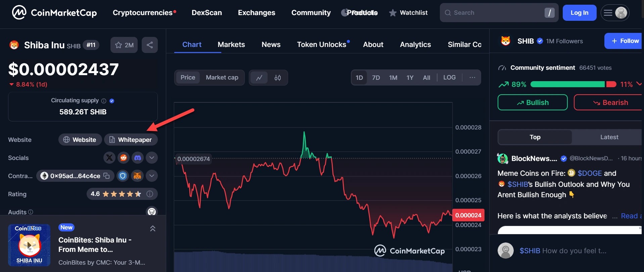Open the Whitepaper link
This screenshot has width=644, height=272.
point(131,140)
